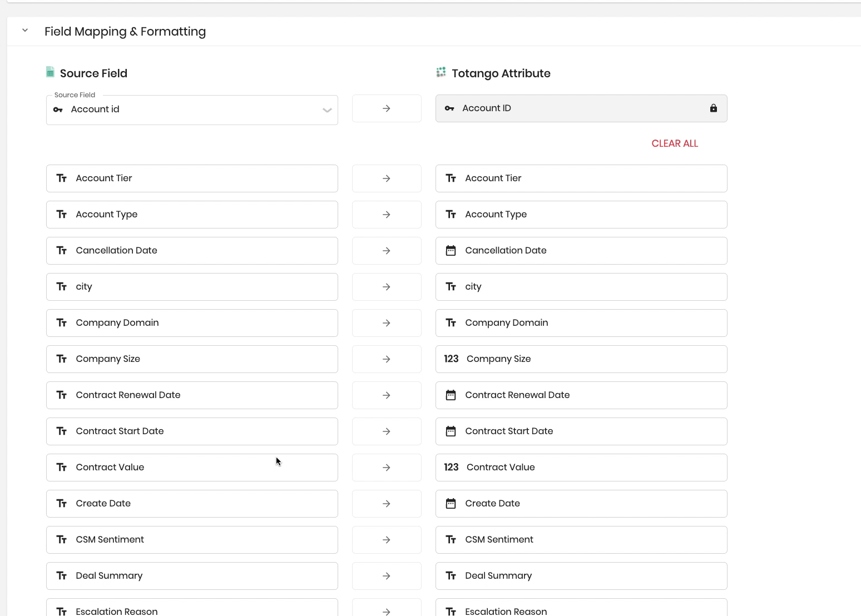Click the locked Account ID attribute field
Screen dimensions: 861x616
pos(581,108)
